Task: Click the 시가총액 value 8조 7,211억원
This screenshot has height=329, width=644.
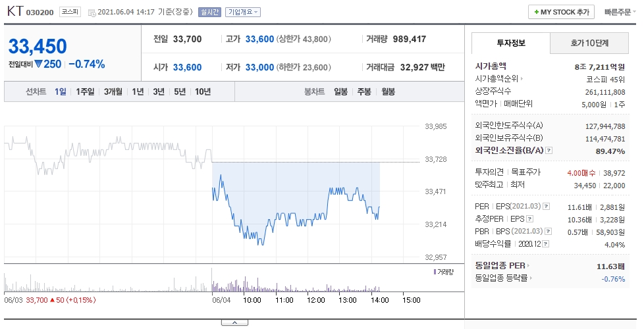Action: [600, 67]
